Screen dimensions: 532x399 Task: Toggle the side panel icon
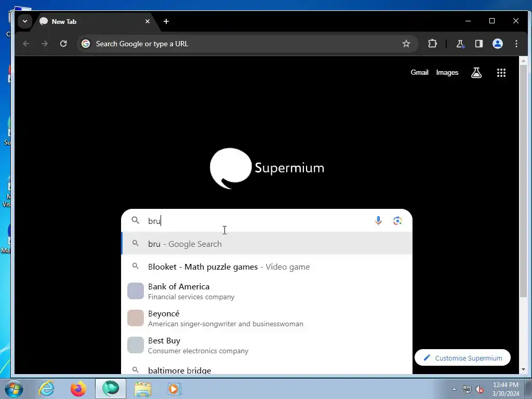478,44
